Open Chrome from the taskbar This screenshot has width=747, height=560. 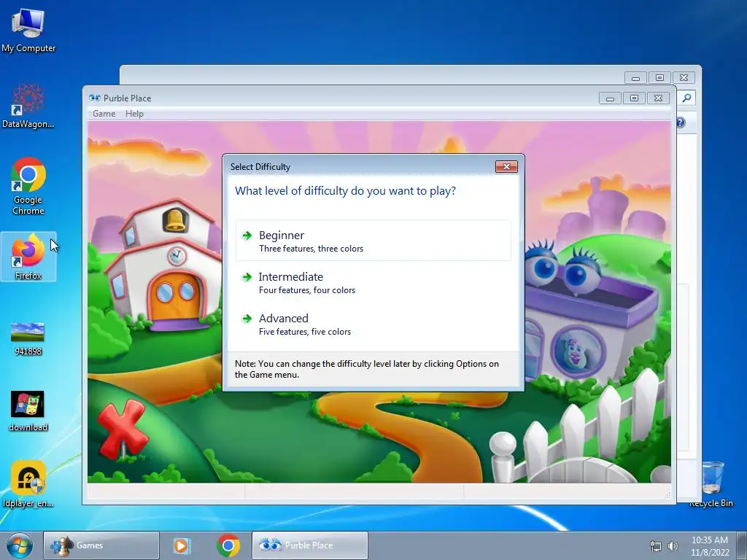[x=228, y=545]
